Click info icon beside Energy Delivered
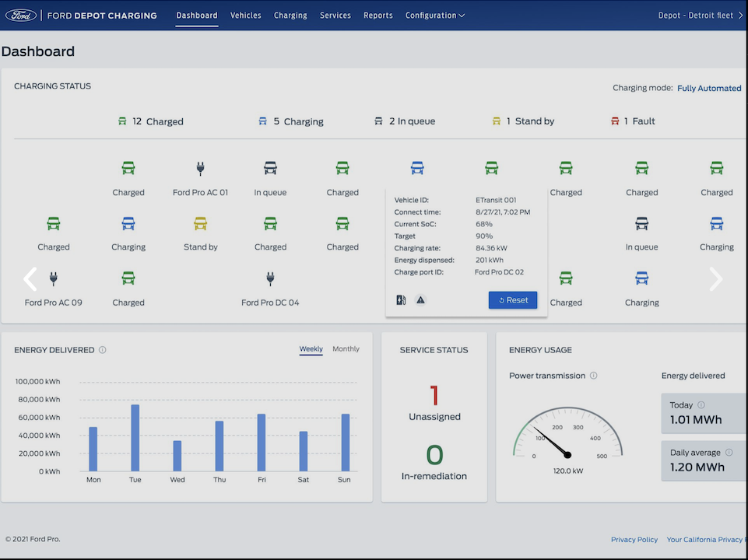The image size is (748, 560). coord(103,350)
